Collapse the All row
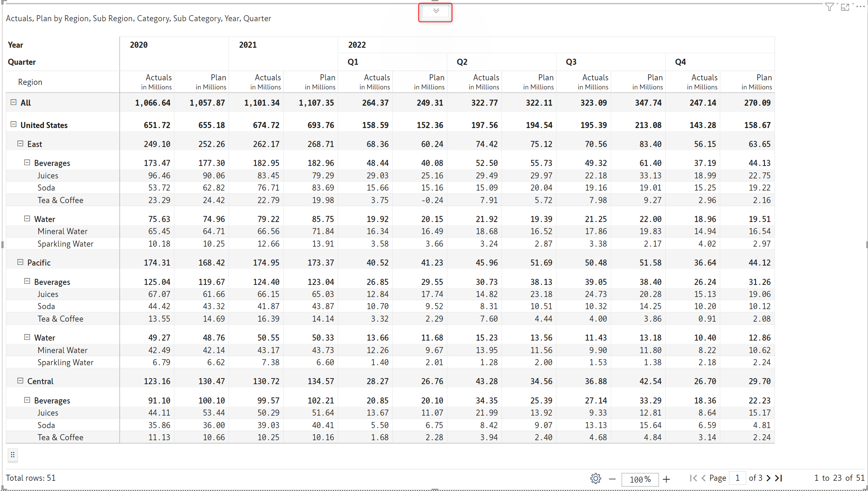868x491 pixels. 14,102
